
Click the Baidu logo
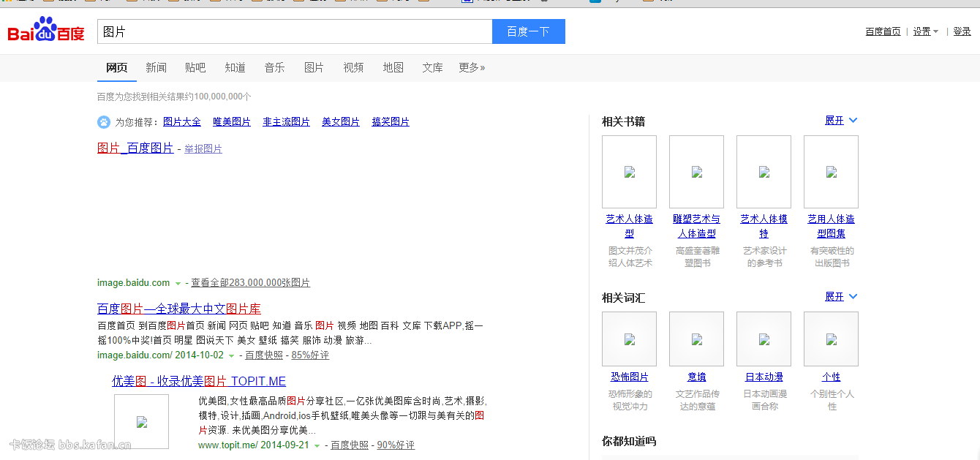click(x=46, y=31)
